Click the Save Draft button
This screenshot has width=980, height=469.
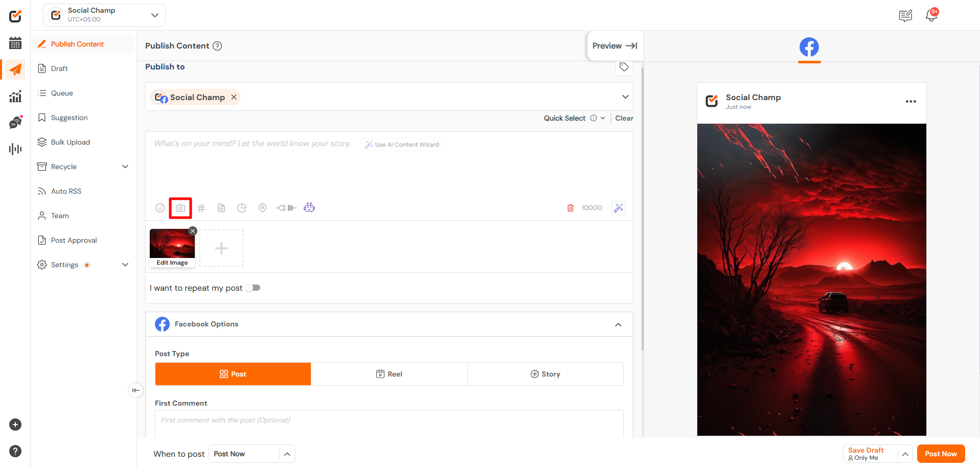pyautogui.click(x=871, y=454)
